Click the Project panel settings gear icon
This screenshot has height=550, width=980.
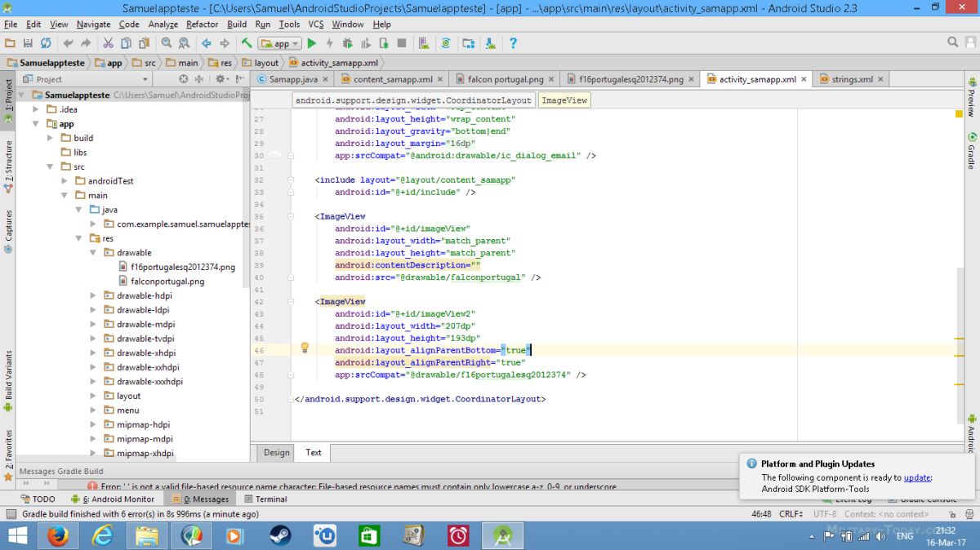[220, 79]
